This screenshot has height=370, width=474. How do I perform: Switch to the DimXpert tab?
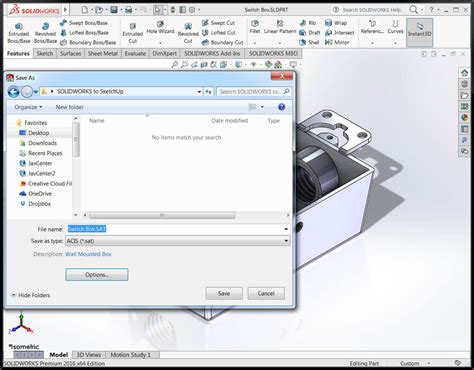pyautogui.click(x=164, y=53)
